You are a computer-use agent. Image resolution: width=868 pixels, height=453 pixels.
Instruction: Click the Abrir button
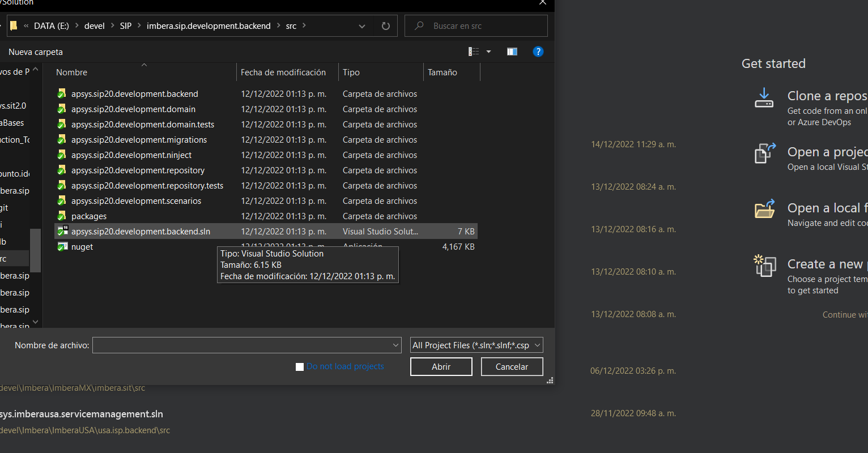[441, 366]
